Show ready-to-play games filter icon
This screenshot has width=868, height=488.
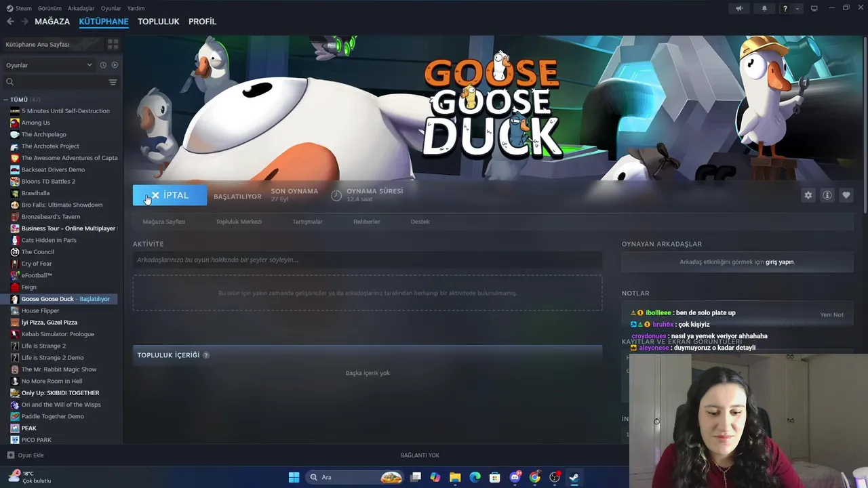tap(115, 65)
